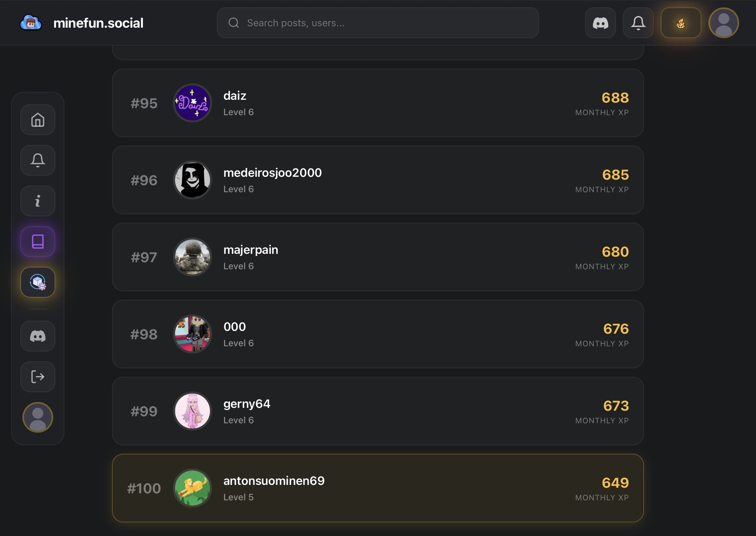The image size is (756, 536).
Task: Click the flame streak button in header
Action: (x=681, y=23)
